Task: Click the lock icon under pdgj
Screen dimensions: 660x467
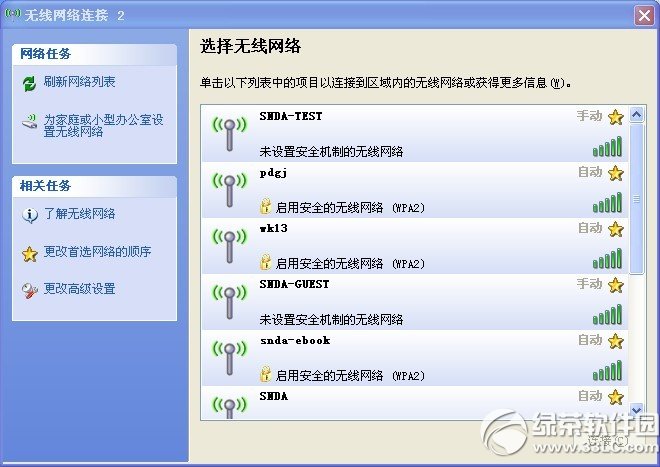Action: coord(265,206)
